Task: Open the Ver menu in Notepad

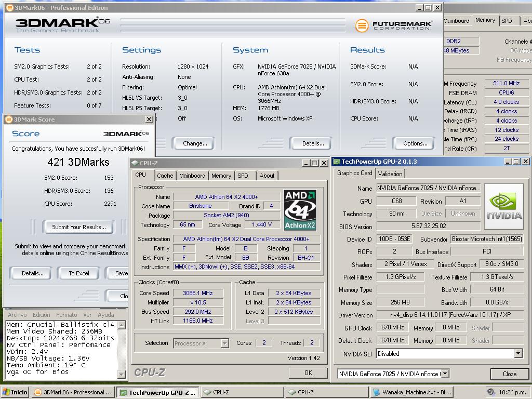Action: (87, 315)
